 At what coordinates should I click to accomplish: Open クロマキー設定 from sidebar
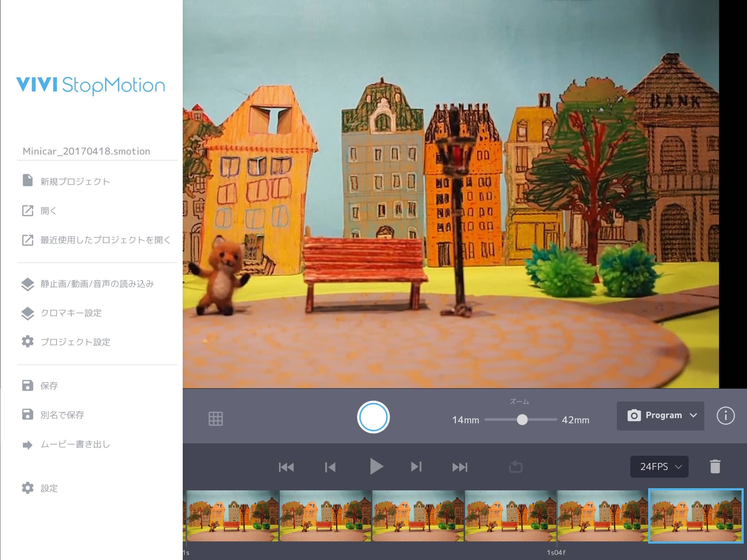(71, 313)
